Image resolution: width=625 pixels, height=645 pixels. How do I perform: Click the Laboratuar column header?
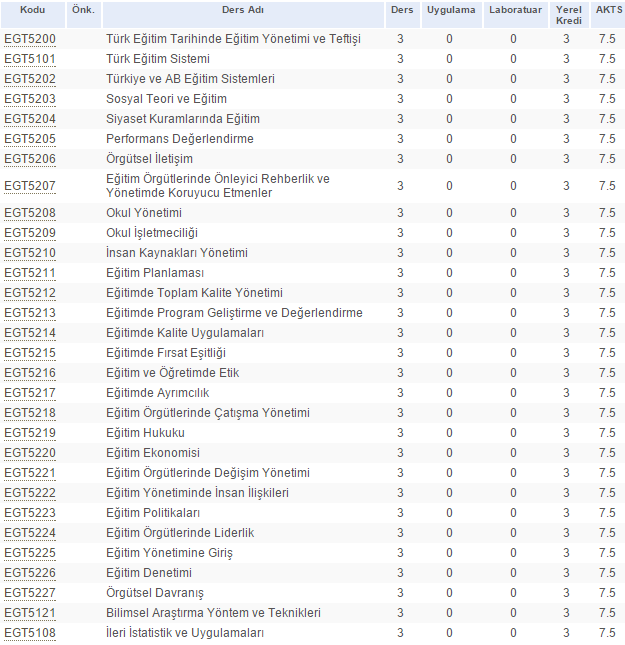513,9
